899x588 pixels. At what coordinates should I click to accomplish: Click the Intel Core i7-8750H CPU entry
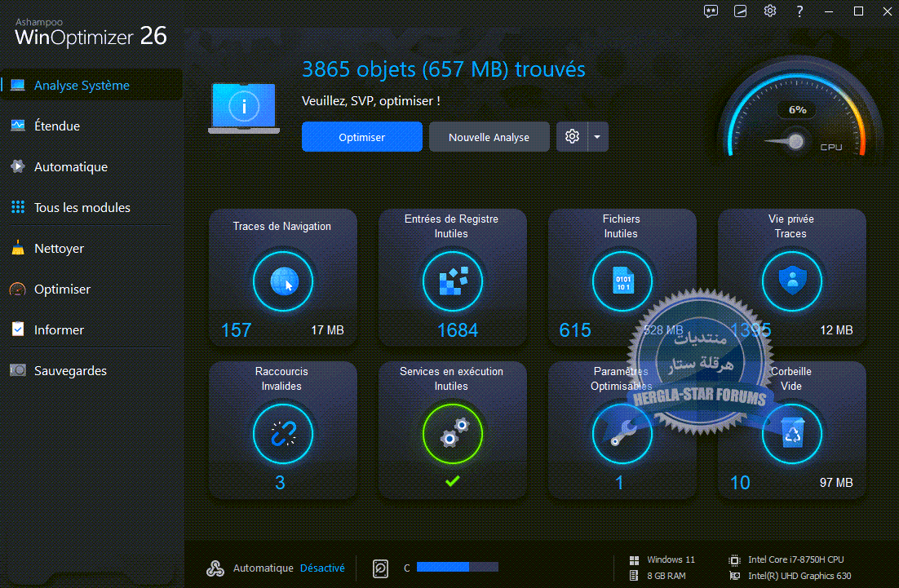coord(786,559)
